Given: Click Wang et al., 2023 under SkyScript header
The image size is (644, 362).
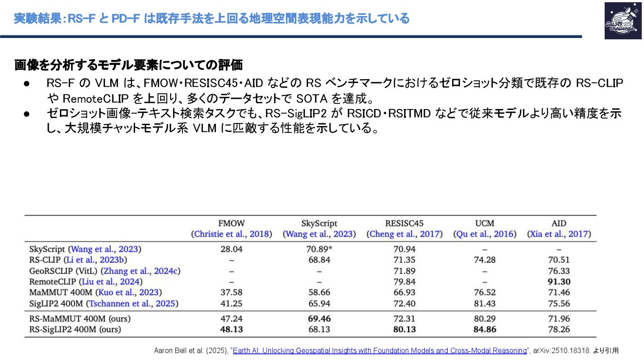Looking at the screenshot, I should click(x=319, y=234).
